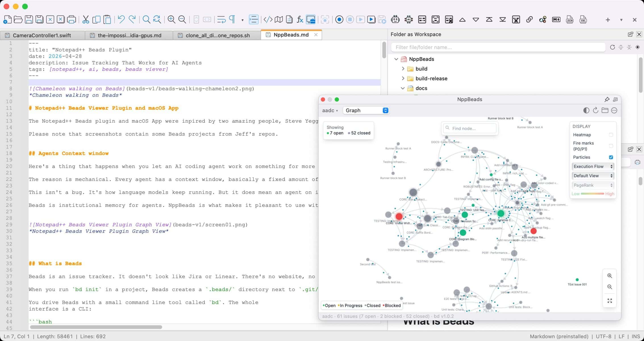
Task: Uncheck the Particles checkbox
Action: [x=611, y=157]
